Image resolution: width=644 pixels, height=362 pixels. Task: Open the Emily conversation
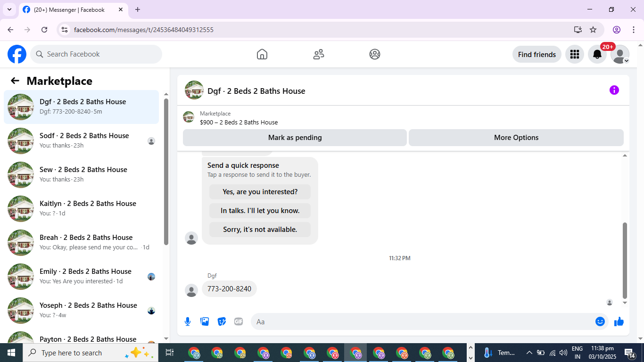click(x=81, y=277)
